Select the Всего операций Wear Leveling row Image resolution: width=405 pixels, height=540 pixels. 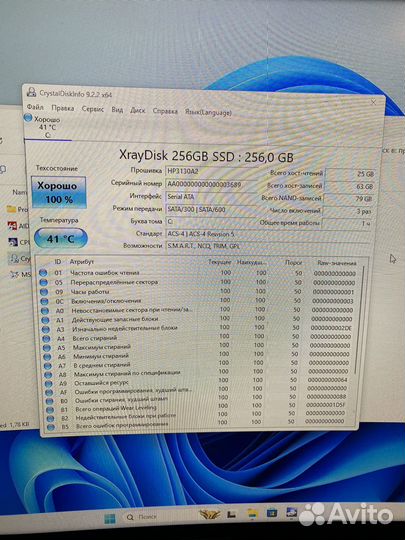point(198,407)
